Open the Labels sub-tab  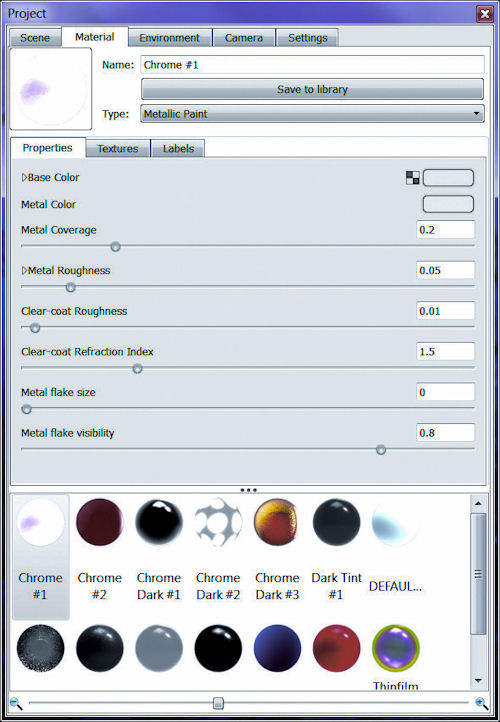(178, 148)
